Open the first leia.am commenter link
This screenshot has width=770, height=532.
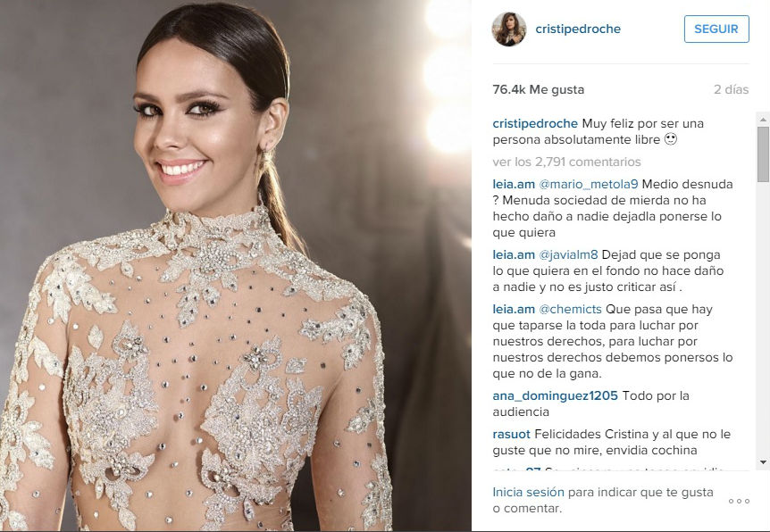(514, 184)
